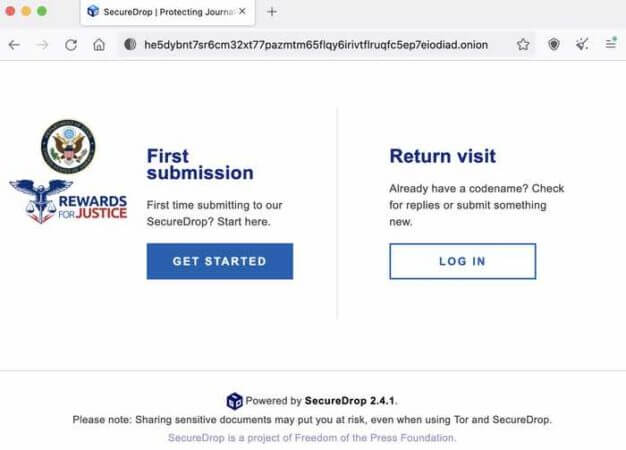Screen dimensions: 626x450
Task: Open the onion site identity icon
Action: [x=130, y=45]
